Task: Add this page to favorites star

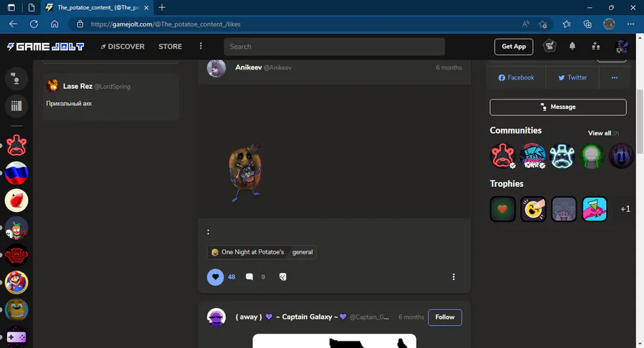Action: coord(543,24)
